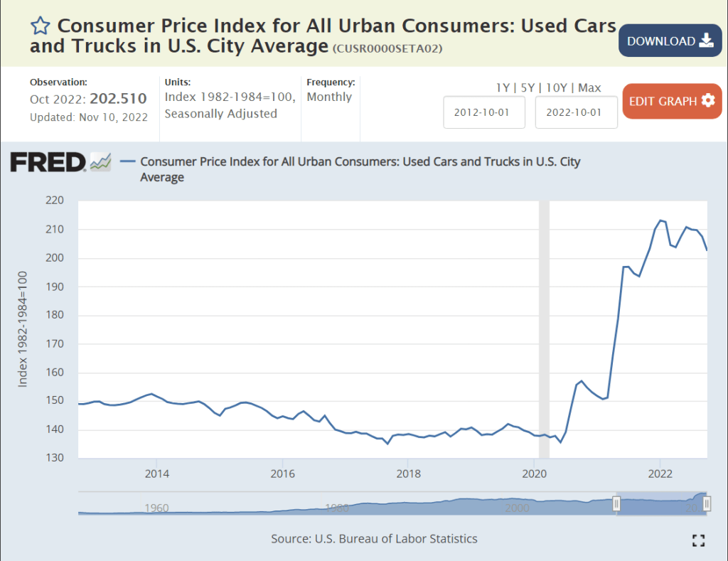Open the U.S. Bureau of Labor Statistics source
The image size is (728, 561).
tap(396, 538)
